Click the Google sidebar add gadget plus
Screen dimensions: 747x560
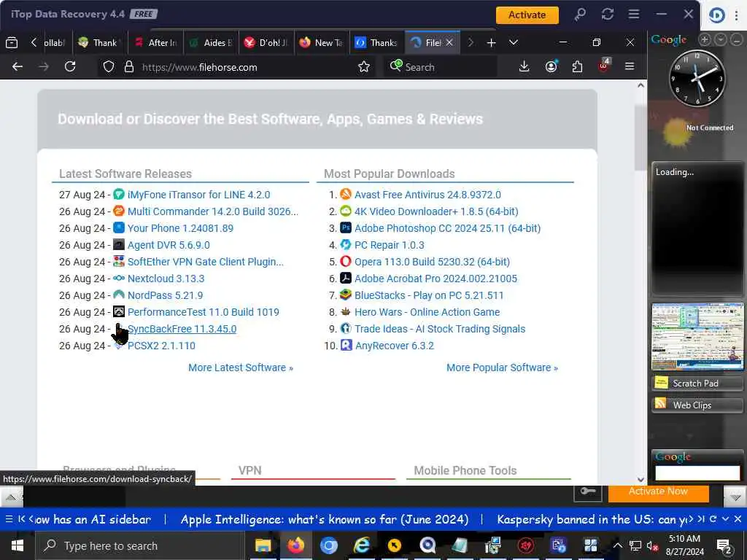(x=705, y=40)
